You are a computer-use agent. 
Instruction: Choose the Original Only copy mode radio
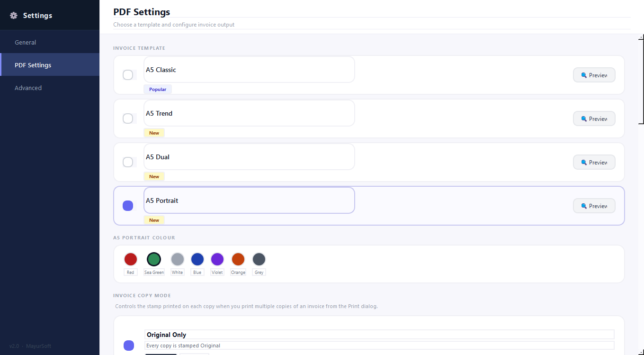129,346
